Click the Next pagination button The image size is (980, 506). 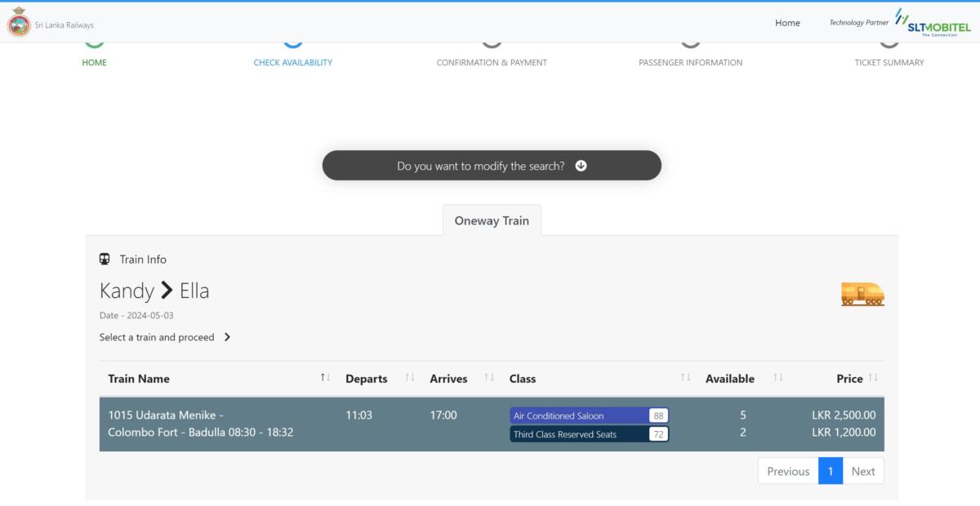(862, 471)
